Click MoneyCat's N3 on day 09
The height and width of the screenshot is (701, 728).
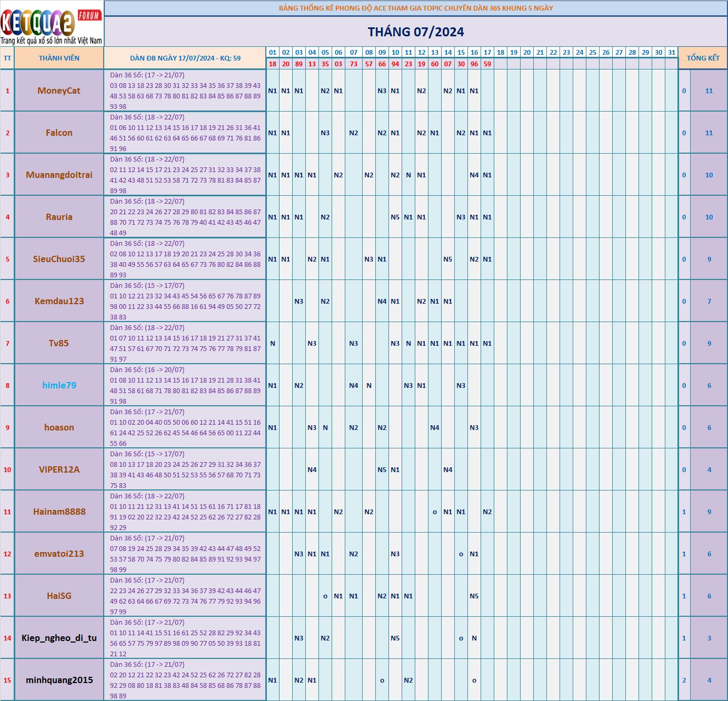tap(382, 91)
